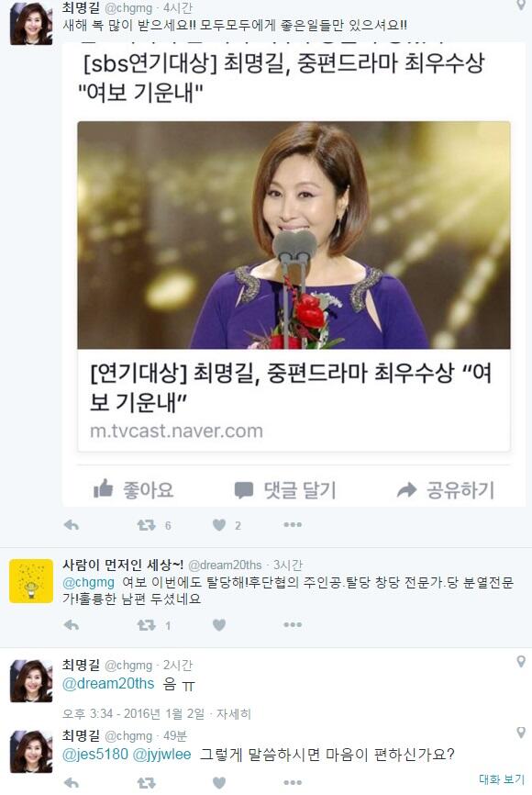Open the 자세히 details link

coord(234,714)
